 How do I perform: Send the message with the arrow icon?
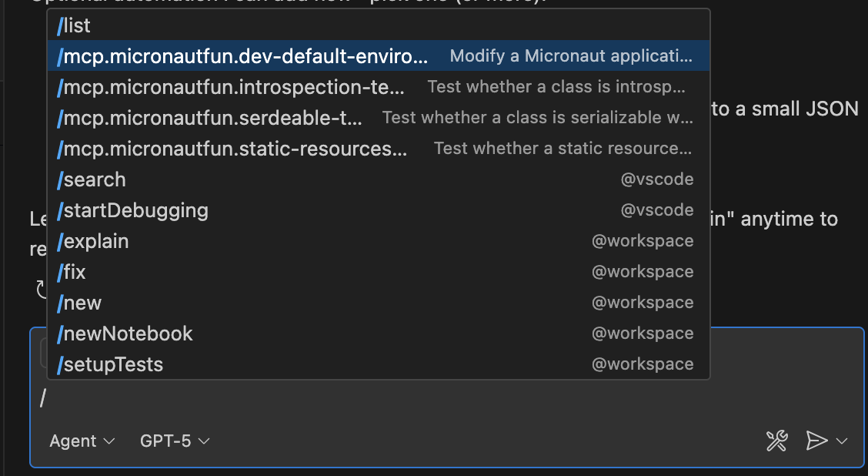pos(816,441)
